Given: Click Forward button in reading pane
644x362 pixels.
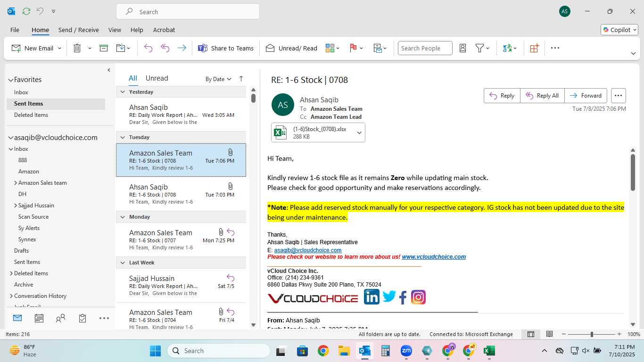Looking at the screenshot, I should coord(586,96).
